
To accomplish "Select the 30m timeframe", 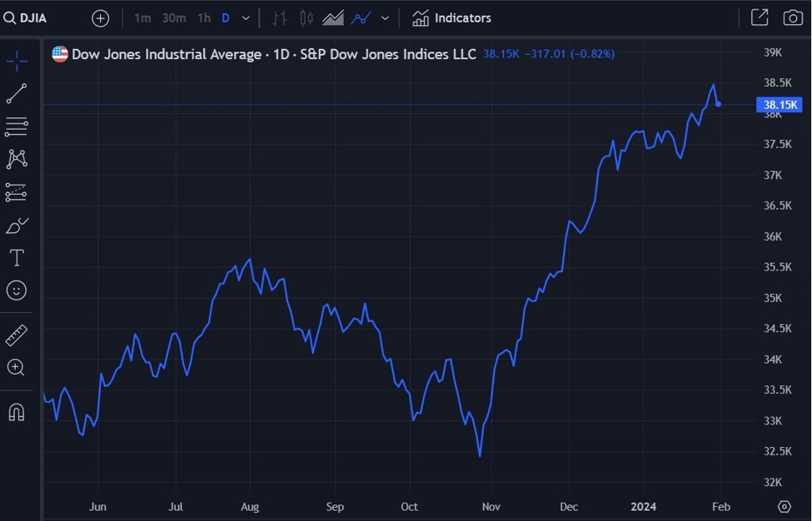I will 173,17.
